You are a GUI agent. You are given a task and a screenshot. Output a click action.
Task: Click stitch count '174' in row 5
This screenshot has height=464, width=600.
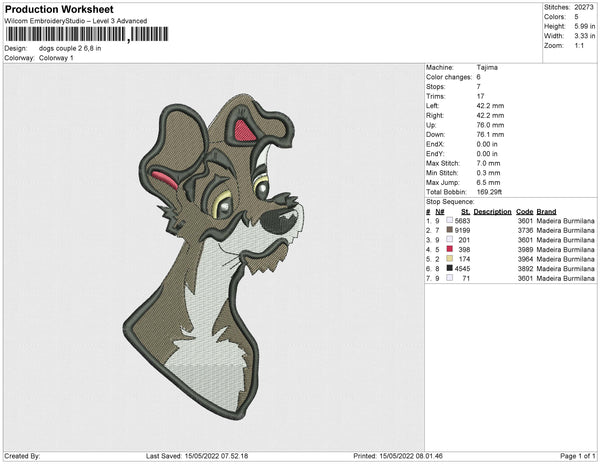click(x=464, y=259)
